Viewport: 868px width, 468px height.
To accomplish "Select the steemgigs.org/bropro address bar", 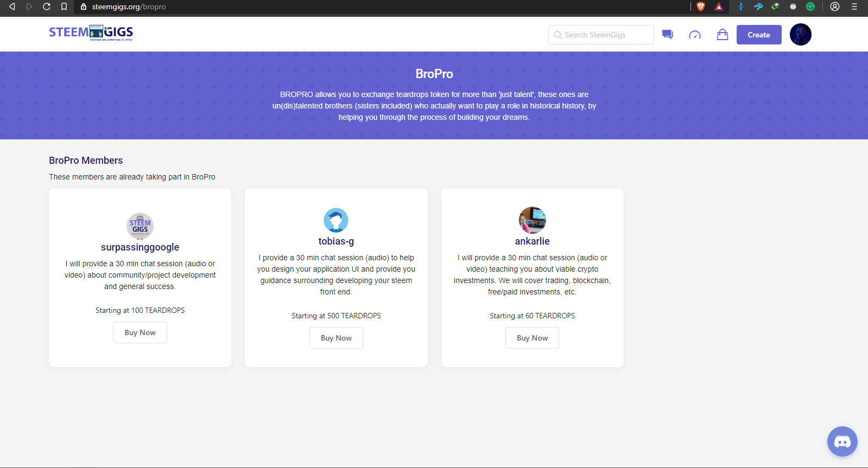I will (x=380, y=7).
